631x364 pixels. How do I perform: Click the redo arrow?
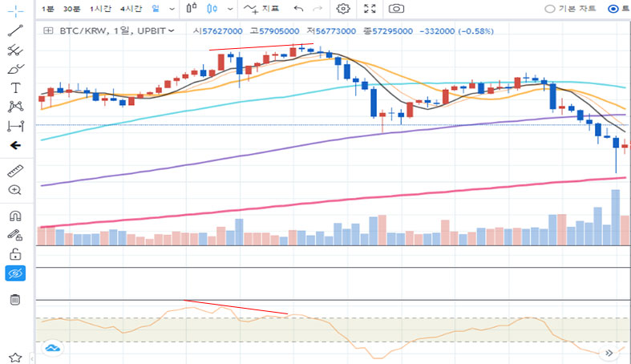pyautogui.click(x=318, y=9)
